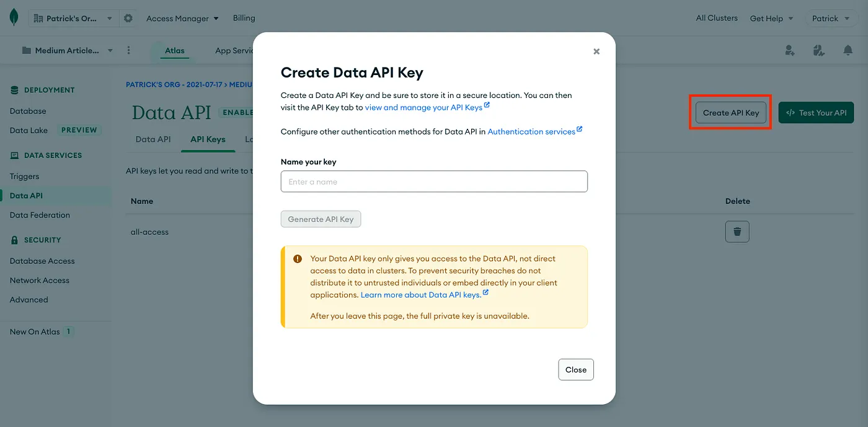Image resolution: width=868 pixels, height=427 pixels.
Task: Open Billing in the top navigation
Action: (x=244, y=18)
